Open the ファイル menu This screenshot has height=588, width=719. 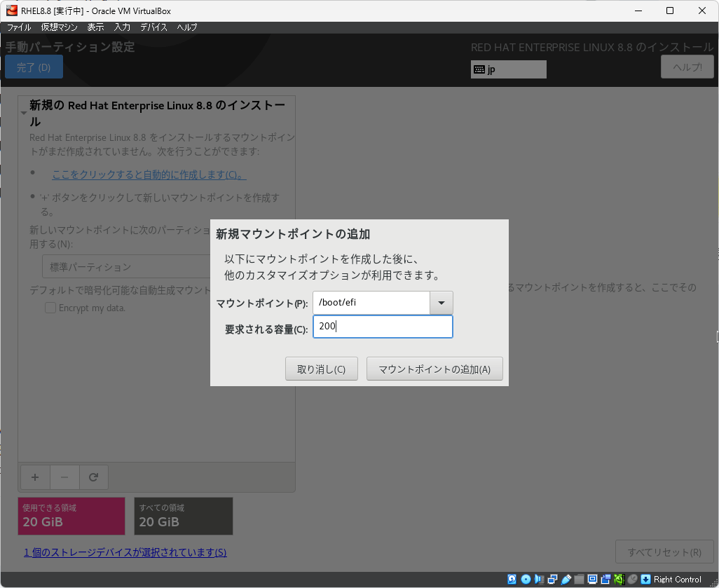tap(19, 27)
